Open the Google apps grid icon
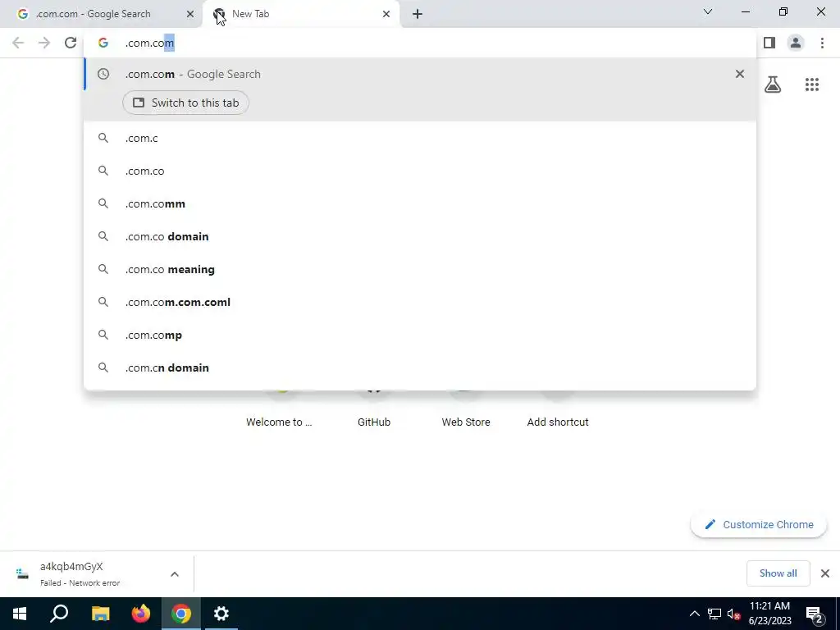840x630 pixels. [811, 84]
